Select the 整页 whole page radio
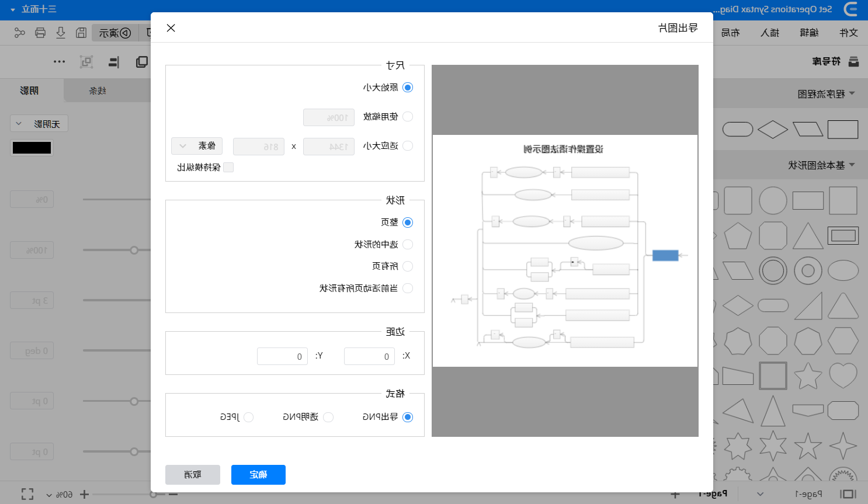The image size is (868, 504). pyautogui.click(x=408, y=223)
